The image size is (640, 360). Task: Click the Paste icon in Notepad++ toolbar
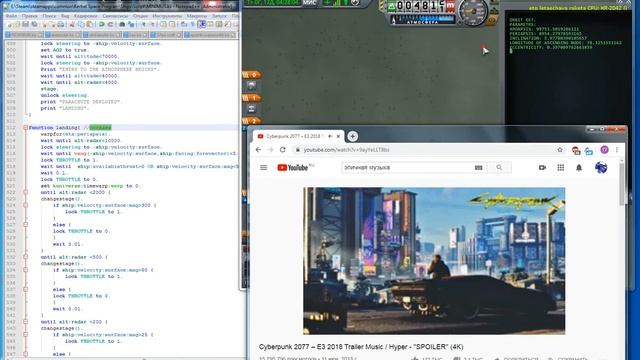(x=89, y=24)
